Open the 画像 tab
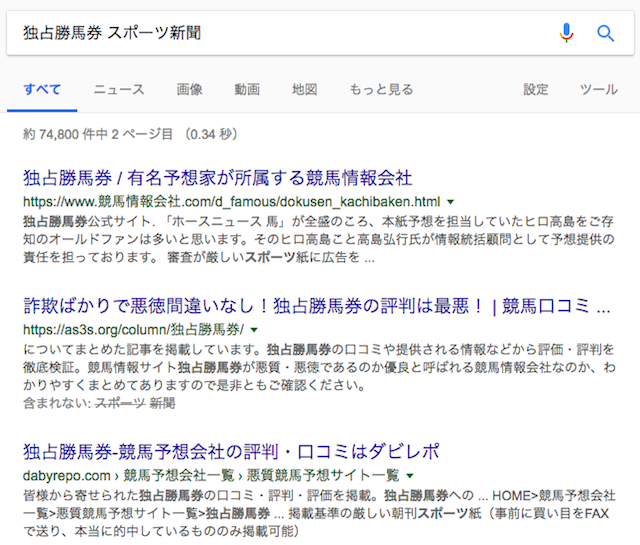The width and height of the screenshot is (640, 545). pyautogui.click(x=189, y=89)
